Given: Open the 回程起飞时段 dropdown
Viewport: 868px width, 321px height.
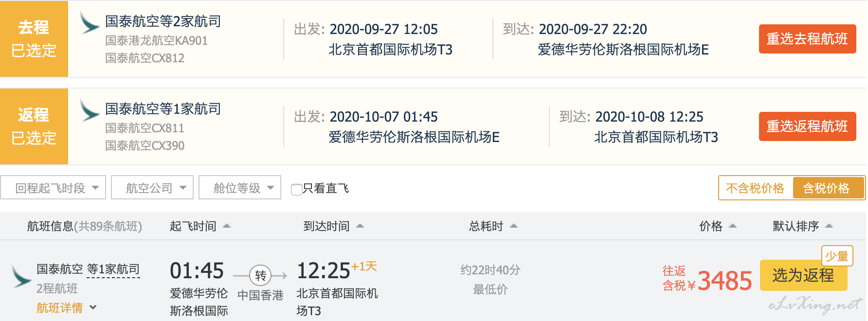Looking at the screenshot, I should pos(53,188).
